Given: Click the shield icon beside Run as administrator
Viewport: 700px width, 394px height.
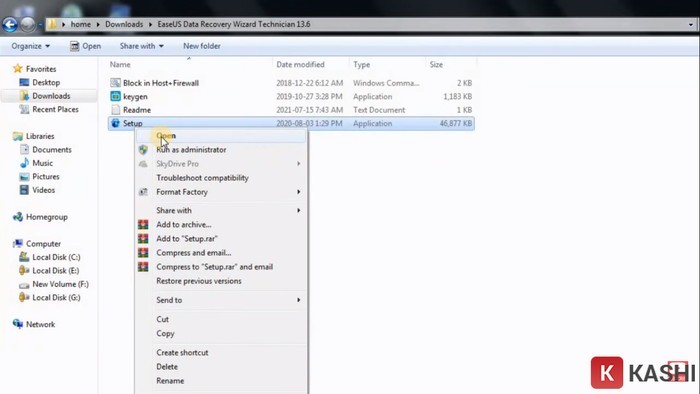Looking at the screenshot, I should (143, 149).
